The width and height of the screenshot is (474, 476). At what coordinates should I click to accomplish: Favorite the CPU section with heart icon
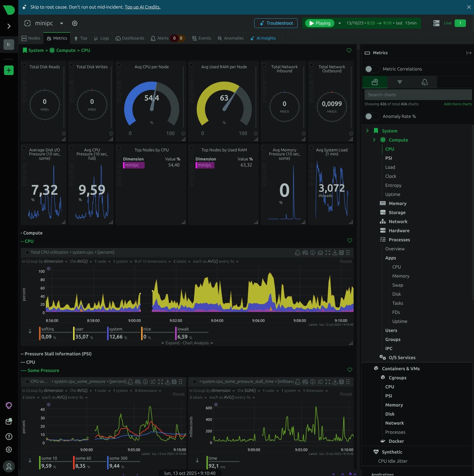pyautogui.click(x=350, y=241)
